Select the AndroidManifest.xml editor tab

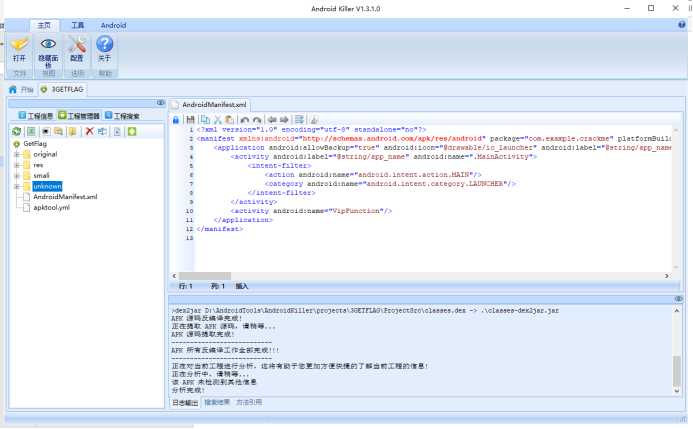click(x=209, y=105)
